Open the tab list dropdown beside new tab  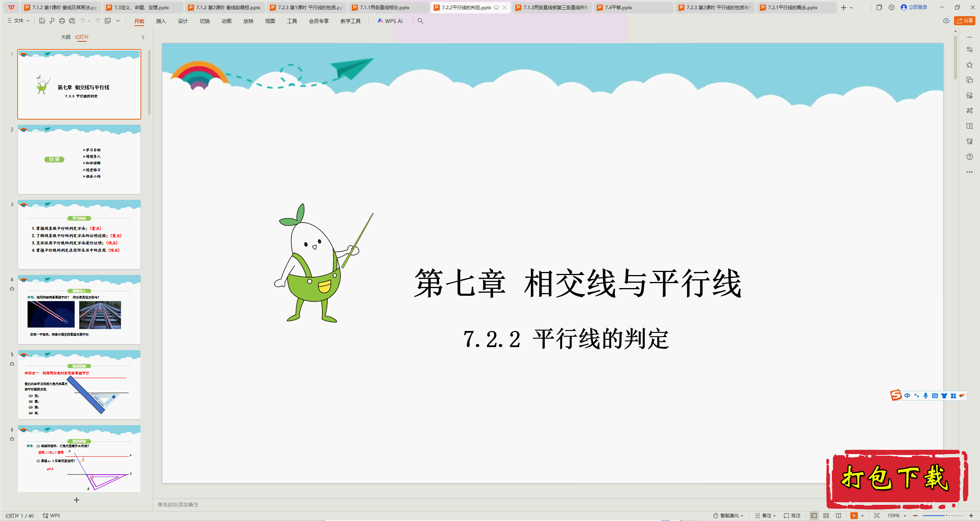[852, 8]
